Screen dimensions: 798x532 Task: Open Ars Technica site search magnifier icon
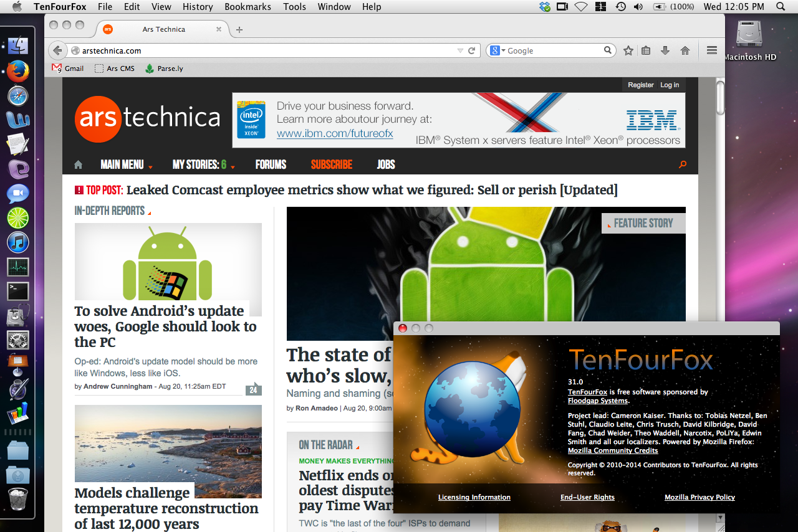tap(683, 164)
